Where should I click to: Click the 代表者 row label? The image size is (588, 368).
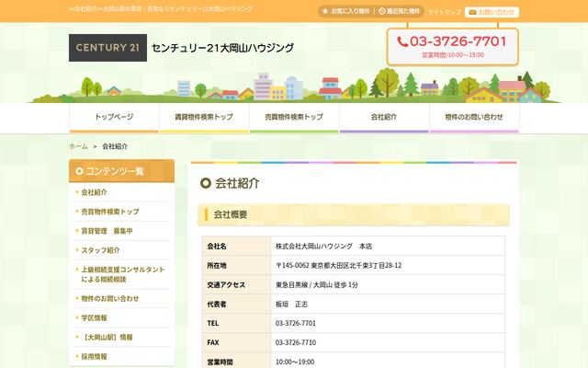coord(217,305)
